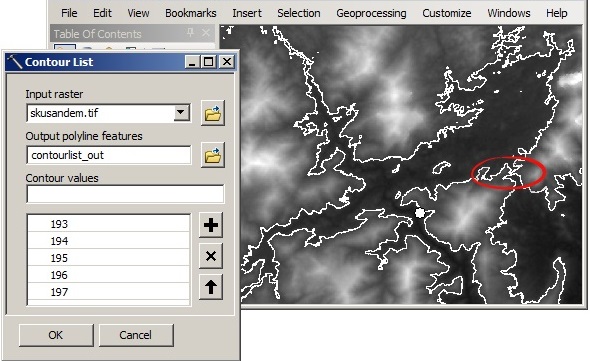Cancel the Contour List dialog
The width and height of the screenshot is (590, 361).
pos(136,335)
